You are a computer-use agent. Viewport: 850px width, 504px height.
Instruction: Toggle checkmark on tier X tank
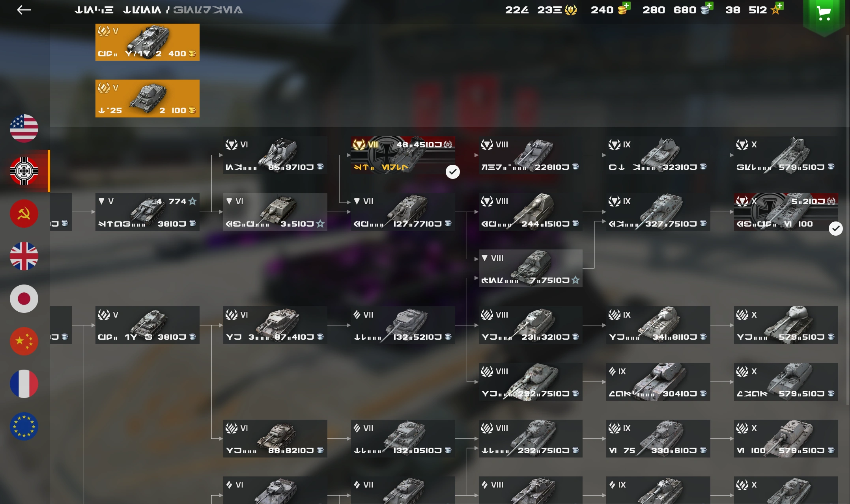pyautogui.click(x=835, y=229)
